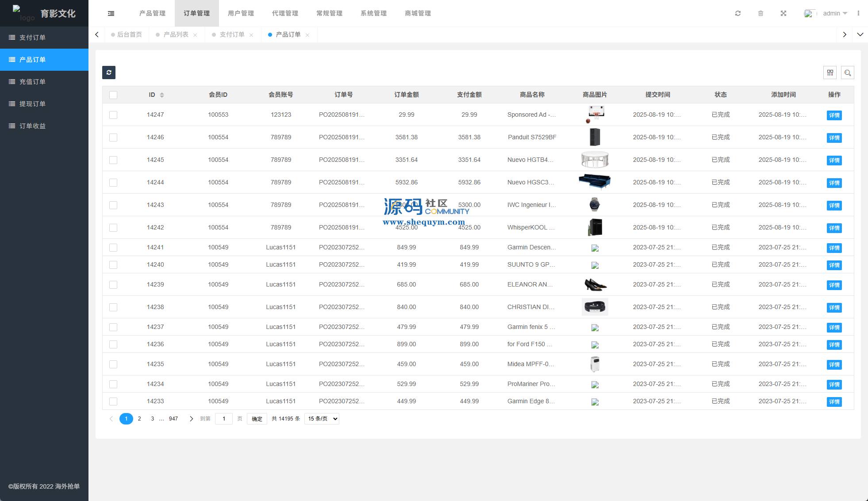Check the select-all header checkbox
This screenshot has height=501, width=868.
pyautogui.click(x=113, y=95)
